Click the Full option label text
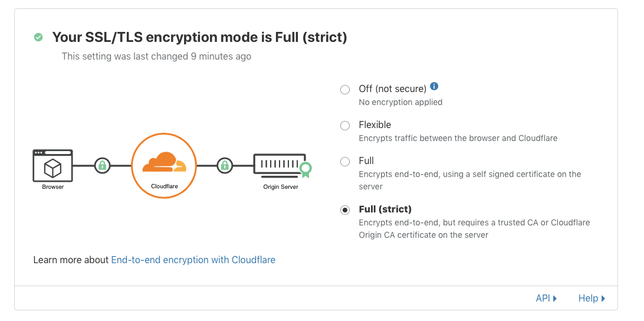This screenshot has height=321, width=644. point(366,161)
